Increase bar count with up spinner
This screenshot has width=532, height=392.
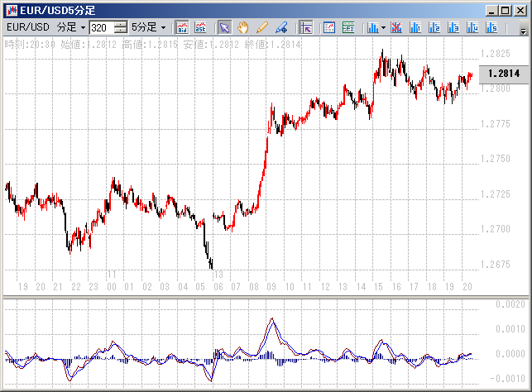[x=121, y=25]
